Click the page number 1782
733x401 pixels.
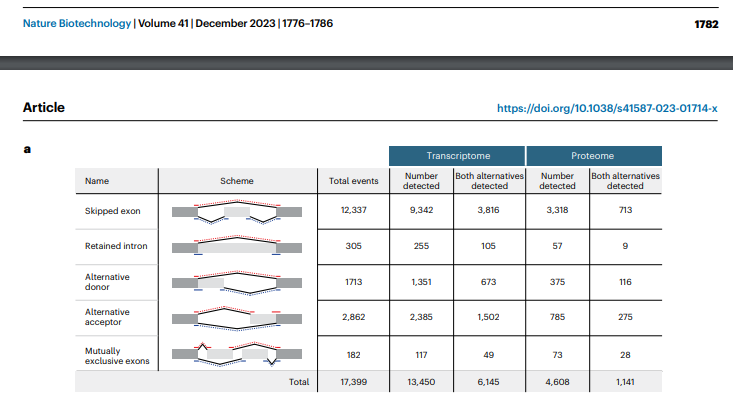point(706,24)
